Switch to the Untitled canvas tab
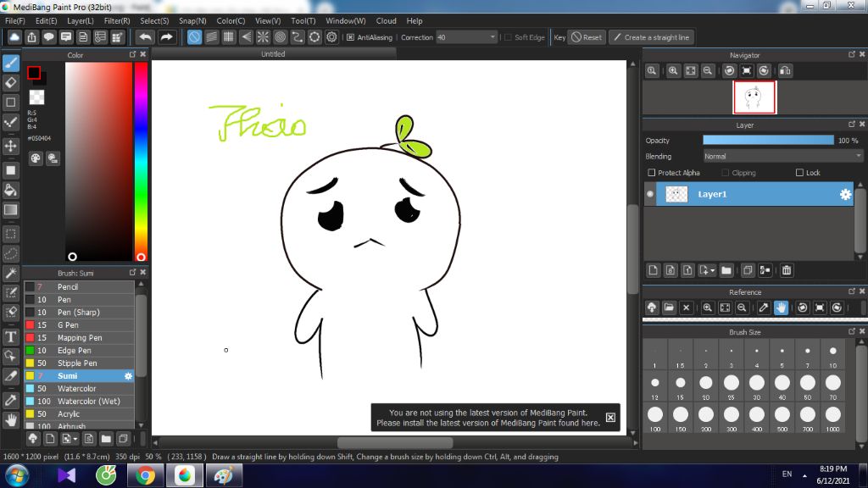 tap(274, 53)
